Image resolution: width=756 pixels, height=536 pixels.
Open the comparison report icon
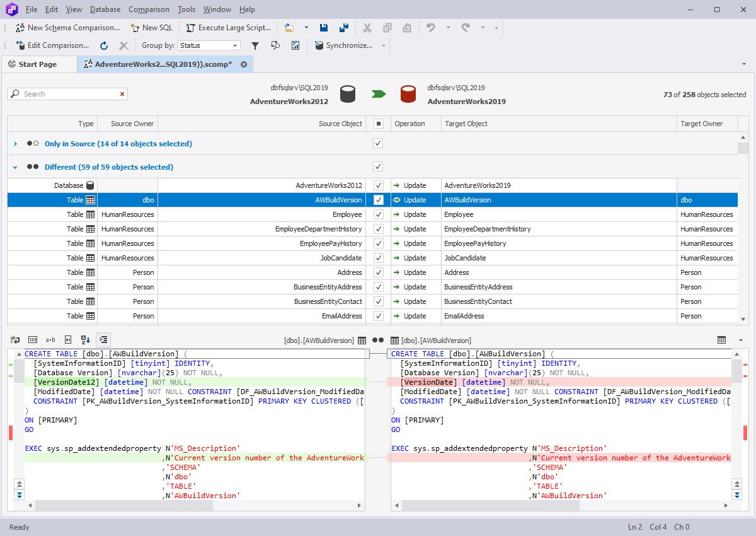(295, 45)
